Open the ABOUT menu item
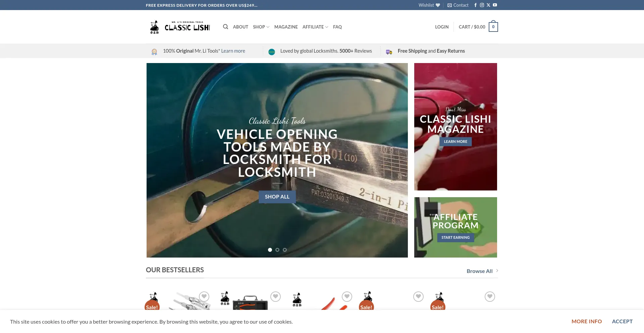Viewport: 644px width, 333px height. pos(240,27)
